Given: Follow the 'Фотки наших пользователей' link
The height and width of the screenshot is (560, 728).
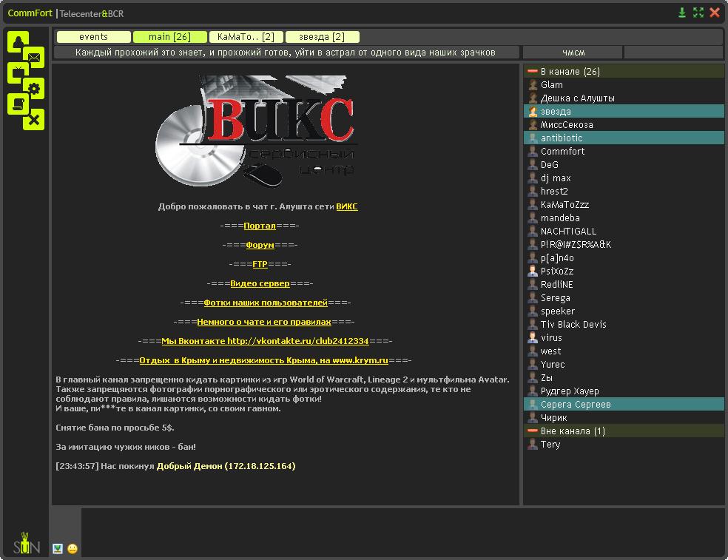Looking at the screenshot, I should 265,303.
